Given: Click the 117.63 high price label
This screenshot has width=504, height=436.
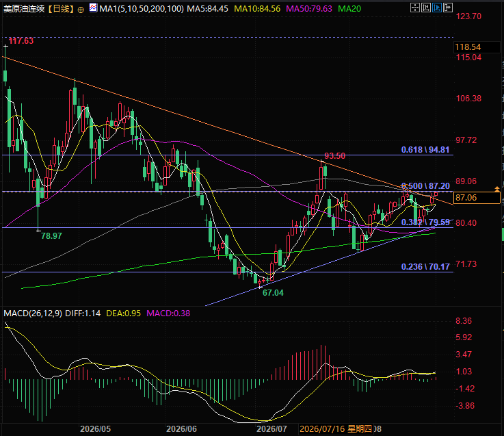Looking at the screenshot, I should [x=21, y=41].
